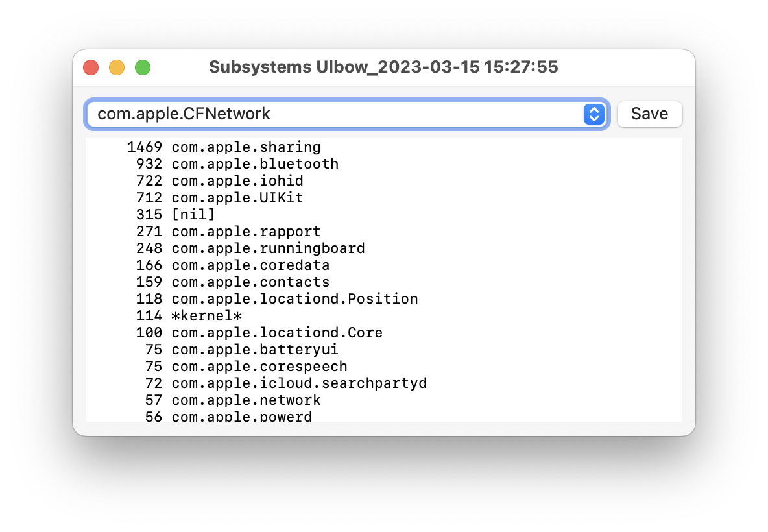The image size is (768, 532).
Task: Select the com.apple.locationd.Position row
Action: pyautogui.click(x=294, y=299)
